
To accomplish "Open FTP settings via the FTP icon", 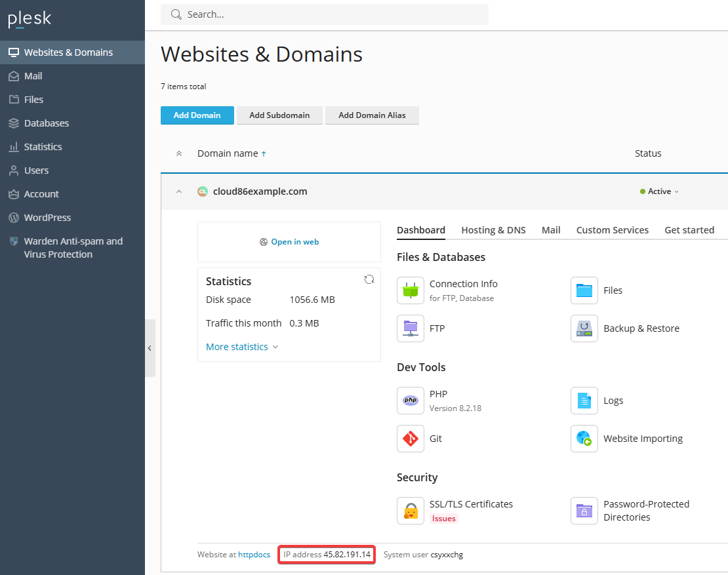I will (x=411, y=328).
